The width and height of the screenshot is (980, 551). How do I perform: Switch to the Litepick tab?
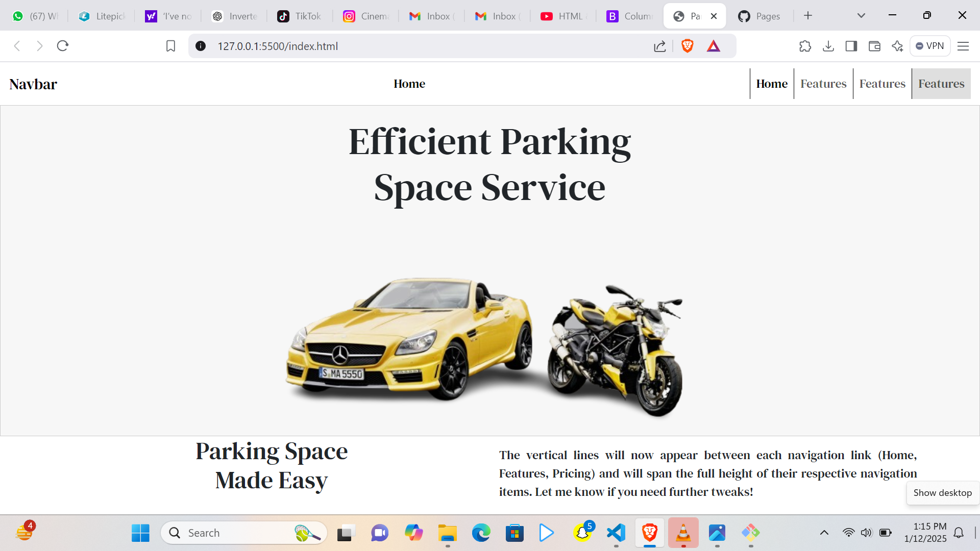102,16
